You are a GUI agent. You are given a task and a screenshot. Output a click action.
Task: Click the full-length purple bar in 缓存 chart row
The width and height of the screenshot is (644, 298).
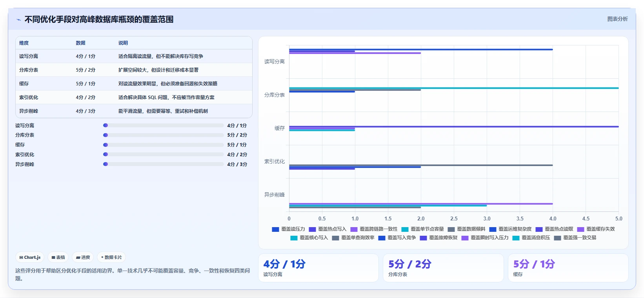(454, 126)
